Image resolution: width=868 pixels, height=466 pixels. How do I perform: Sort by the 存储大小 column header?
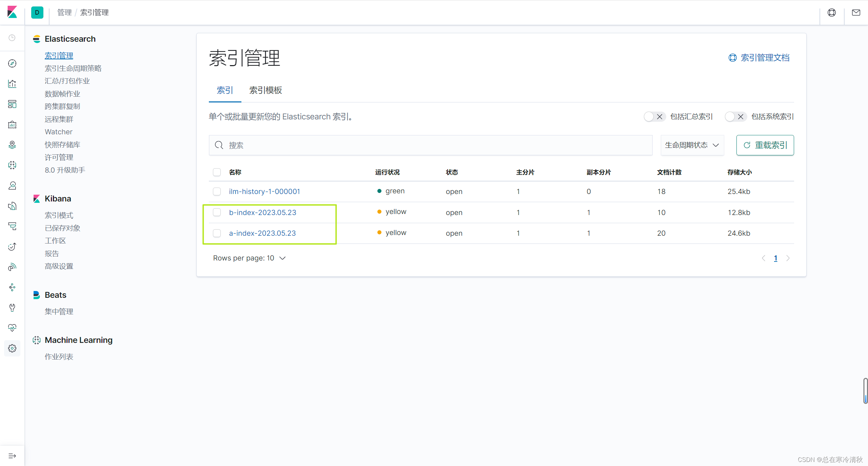tap(739, 172)
